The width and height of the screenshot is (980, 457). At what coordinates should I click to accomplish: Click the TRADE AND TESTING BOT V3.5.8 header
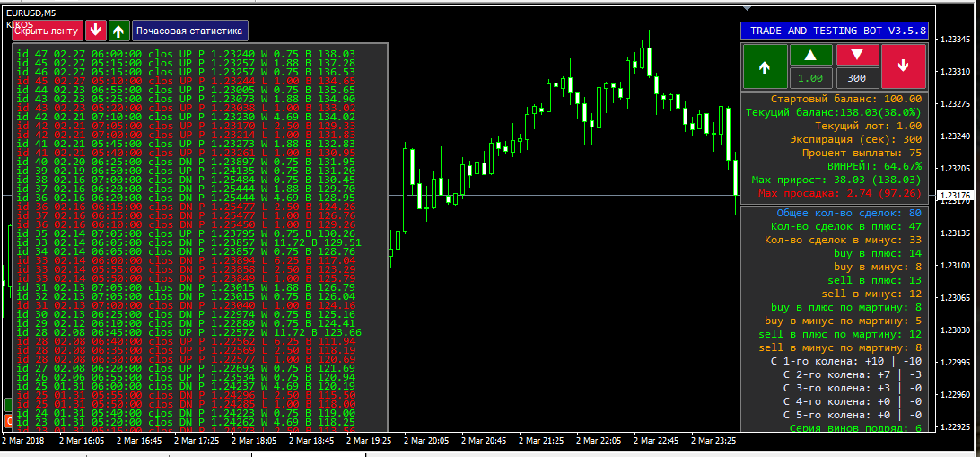834,31
